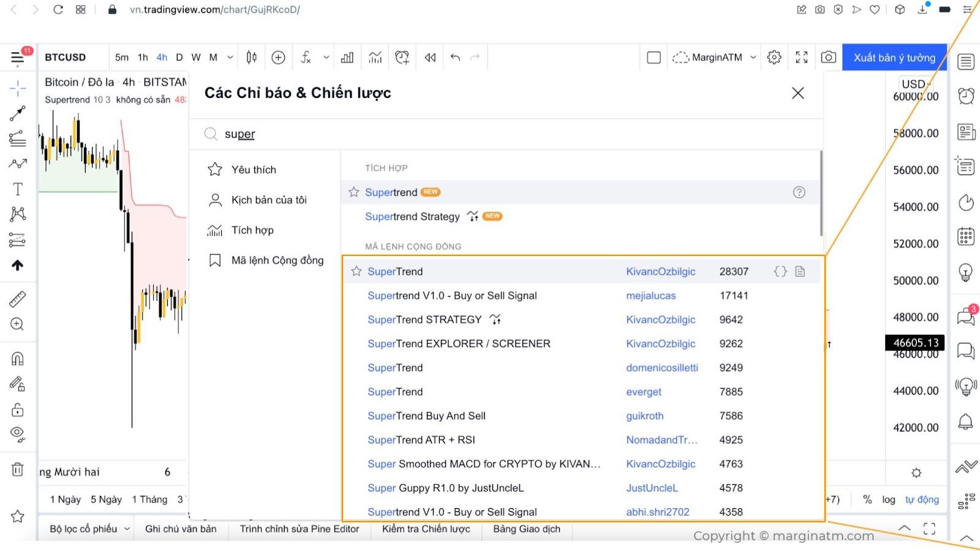Open the MarginATM layout dropdown
This screenshot has width=980, height=551.
click(x=715, y=58)
